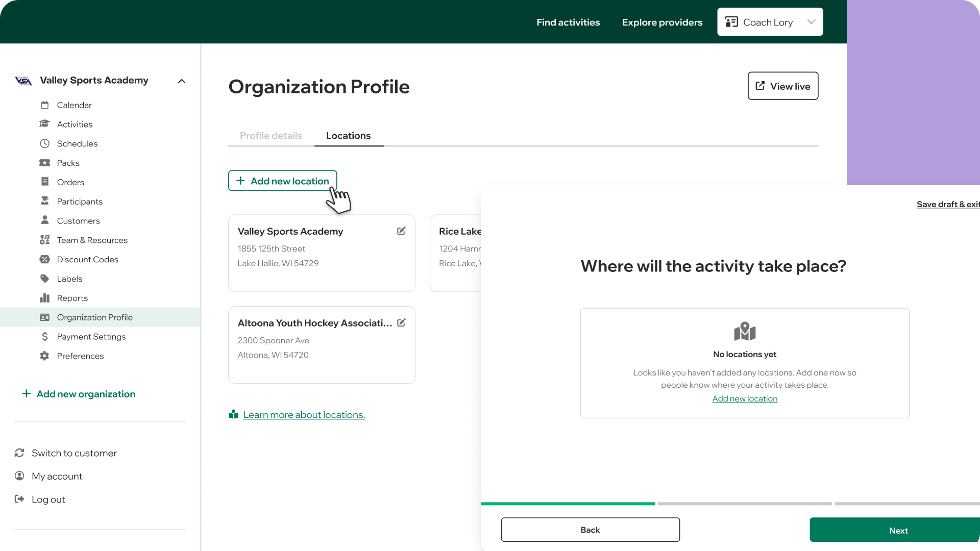Edit the Altoona Youth Hockey Association location
This screenshot has height=551, width=980.
tap(401, 323)
